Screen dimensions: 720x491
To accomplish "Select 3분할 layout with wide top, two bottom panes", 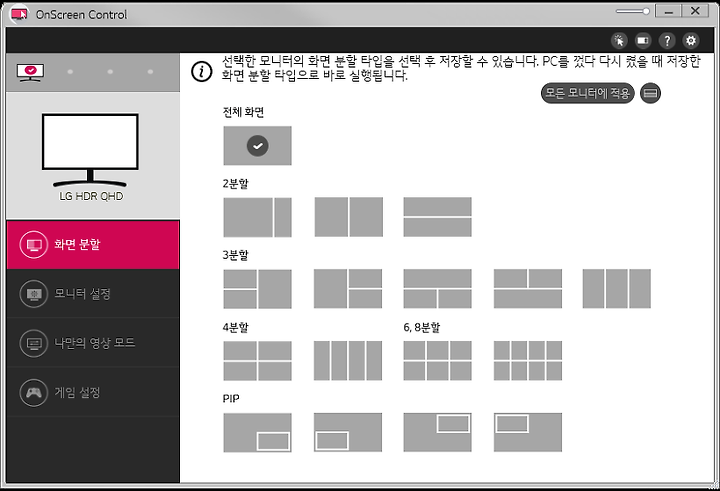I will [x=438, y=289].
